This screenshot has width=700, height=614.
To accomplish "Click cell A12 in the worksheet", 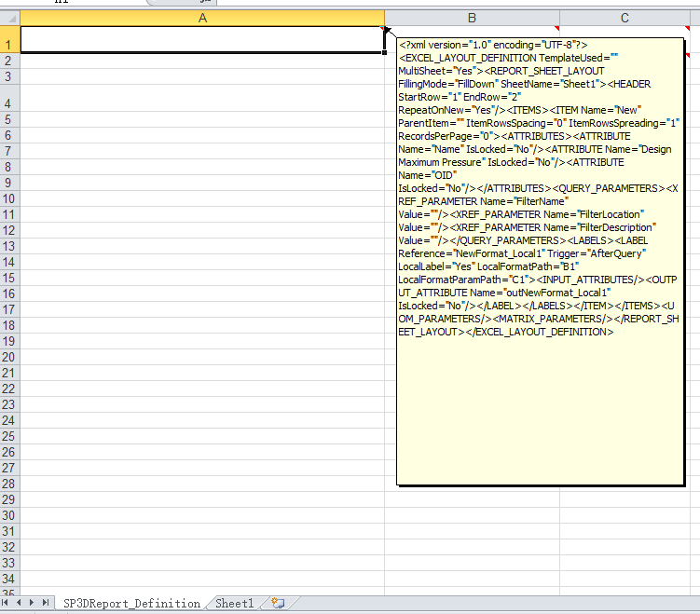I will click(x=202, y=230).
